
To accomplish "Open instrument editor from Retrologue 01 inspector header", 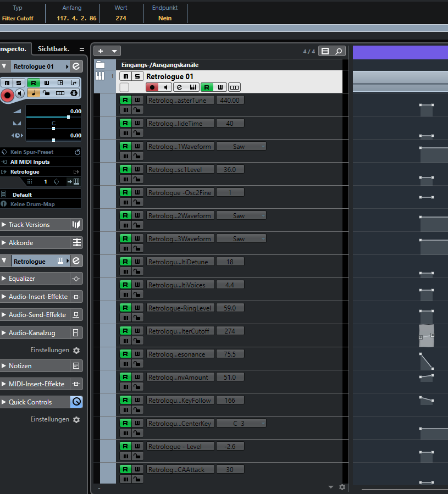I will tap(76, 66).
